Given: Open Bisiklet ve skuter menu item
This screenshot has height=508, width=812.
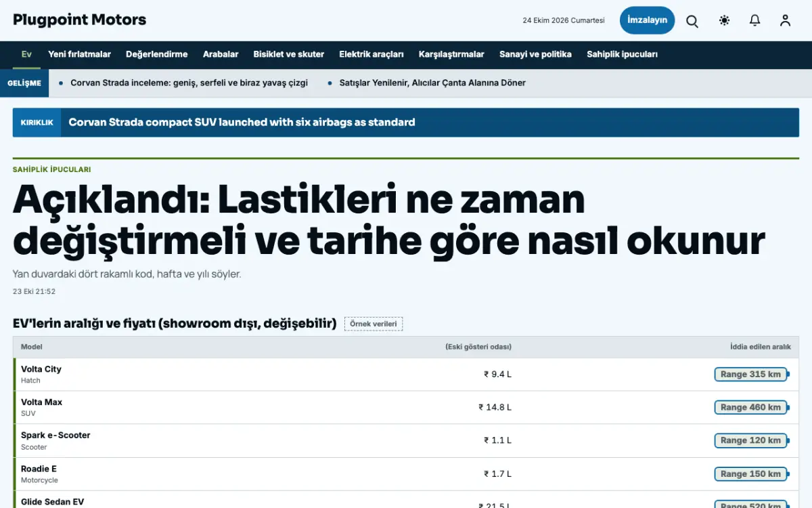Looking at the screenshot, I should point(289,54).
